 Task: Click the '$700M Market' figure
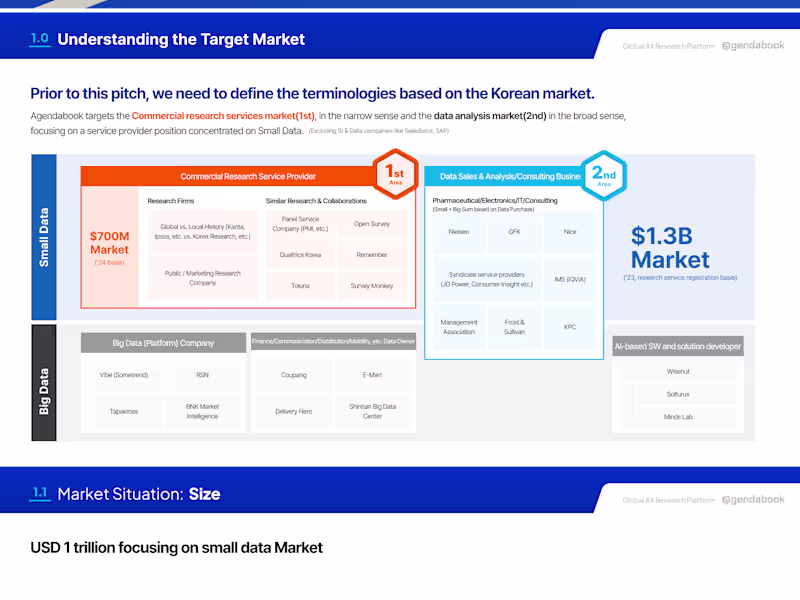(x=110, y=243)
